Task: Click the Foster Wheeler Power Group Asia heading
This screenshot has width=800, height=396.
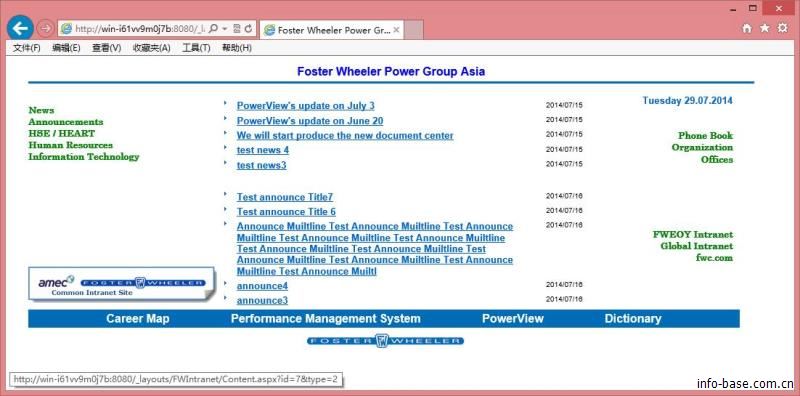Action: point(391,71)
